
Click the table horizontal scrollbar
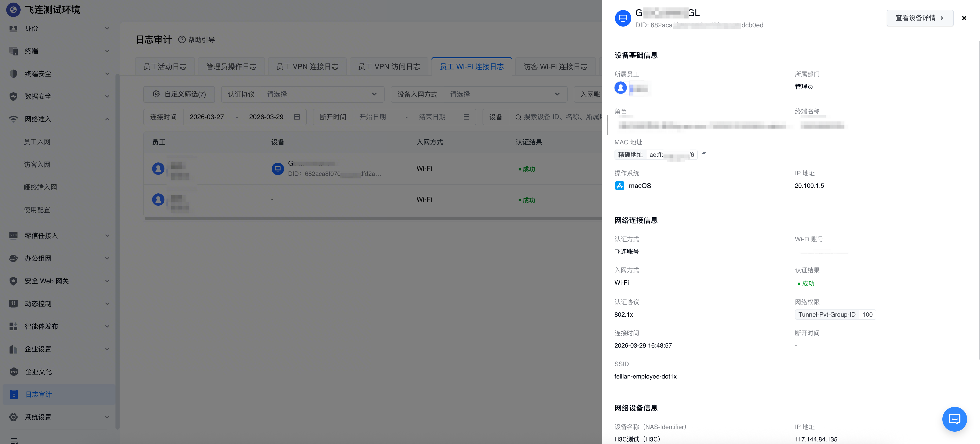pos(373,218)
